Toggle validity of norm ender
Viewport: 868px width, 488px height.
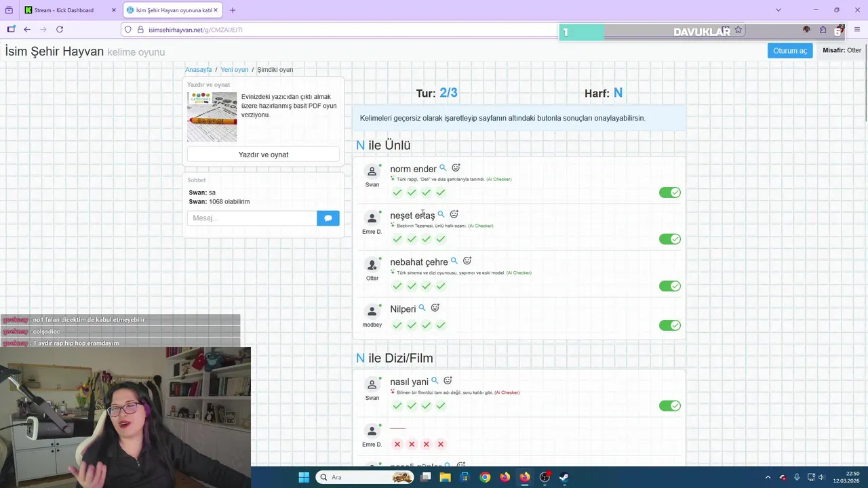tap(670, 192)
